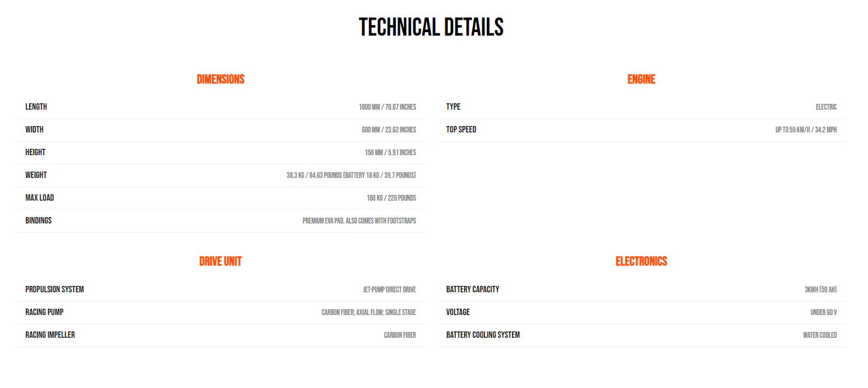Select the Electronics section title
The height and width of the screenshot is (388, 868).
click(641, 261)
